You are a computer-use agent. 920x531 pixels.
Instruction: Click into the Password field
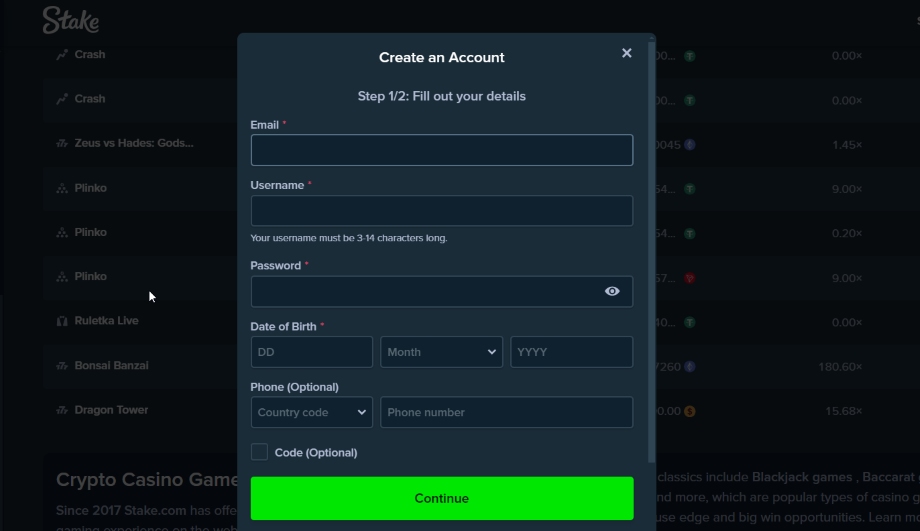click(x=425, y=292)
